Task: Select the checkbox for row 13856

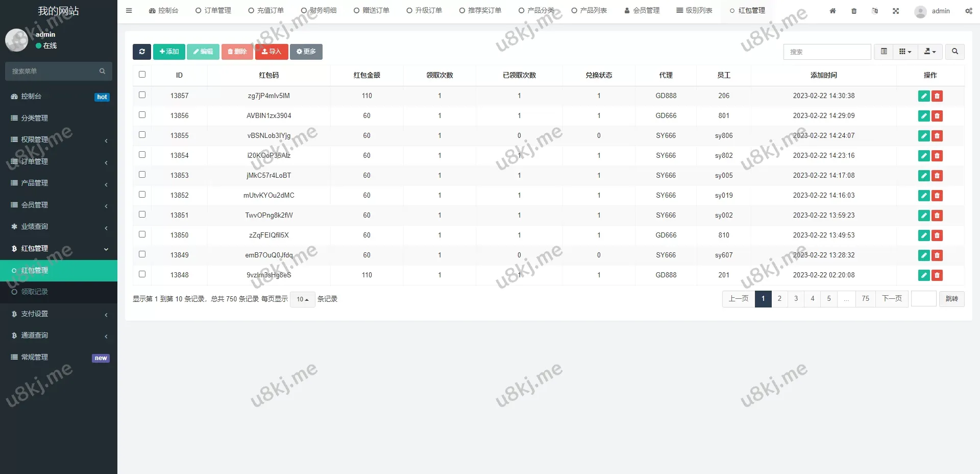Action: [x=142, y=115]
